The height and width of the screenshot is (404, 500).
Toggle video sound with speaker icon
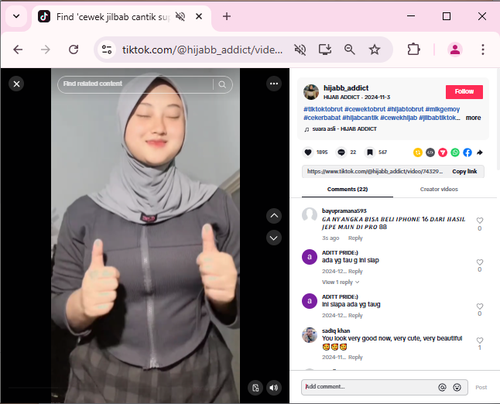pyautogui.click(x=274, y=387)
